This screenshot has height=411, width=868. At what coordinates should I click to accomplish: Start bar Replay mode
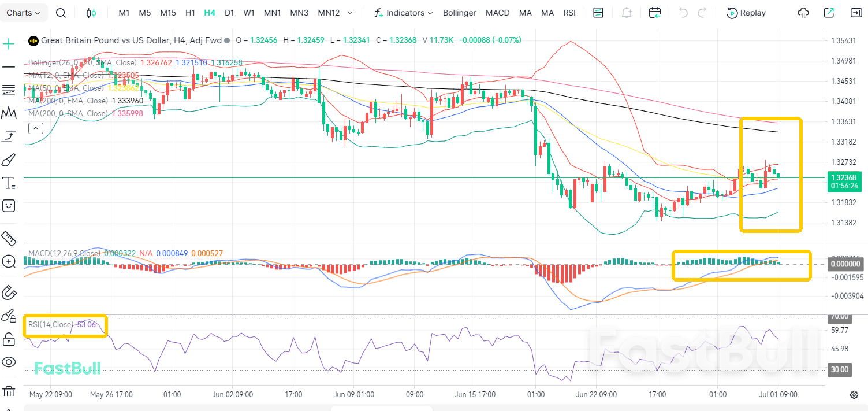[746, 13]
